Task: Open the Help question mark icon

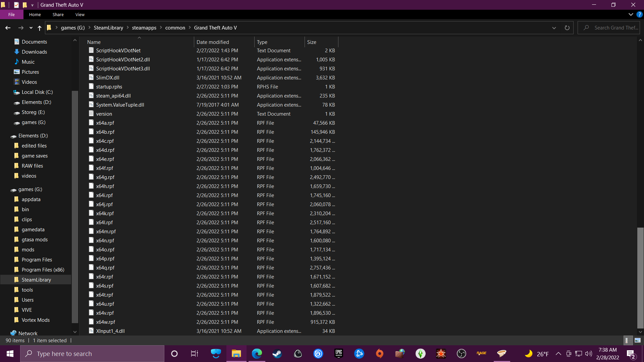Action: point(640,14)
